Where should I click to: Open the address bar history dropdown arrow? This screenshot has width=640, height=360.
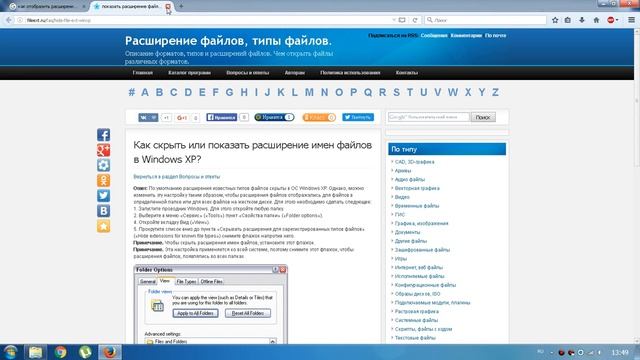pos(394,20)
